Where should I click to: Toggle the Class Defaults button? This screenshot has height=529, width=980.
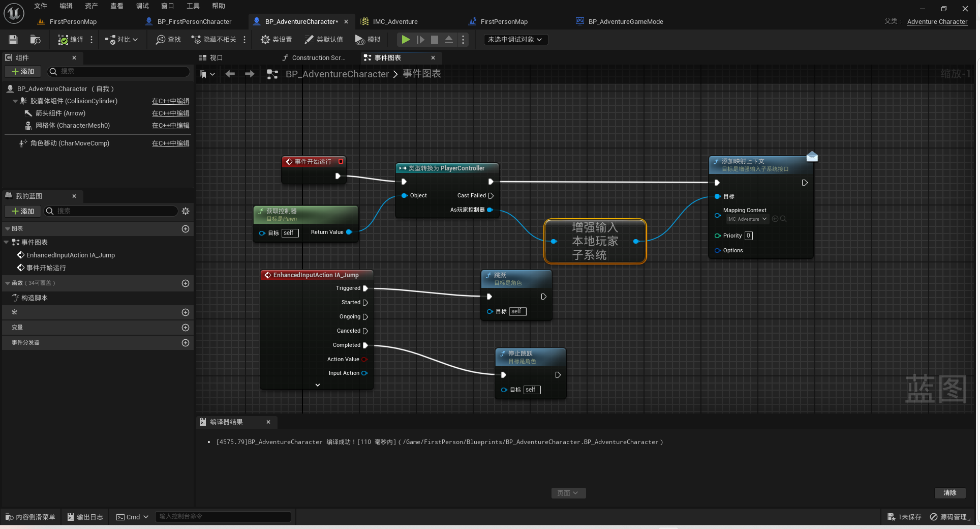pyautogui.click(x=323, y=40)
